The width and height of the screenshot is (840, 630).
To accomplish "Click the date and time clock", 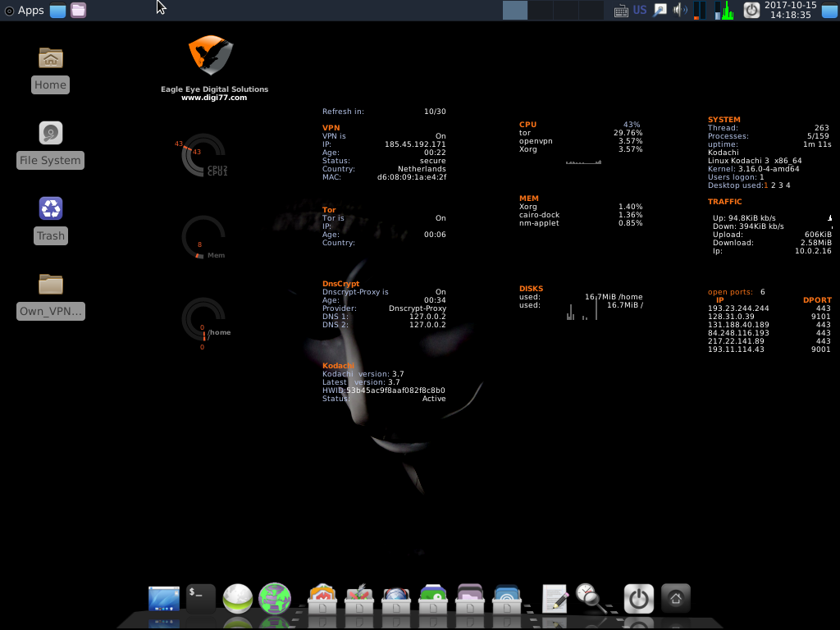I will (x=790, y=10).
